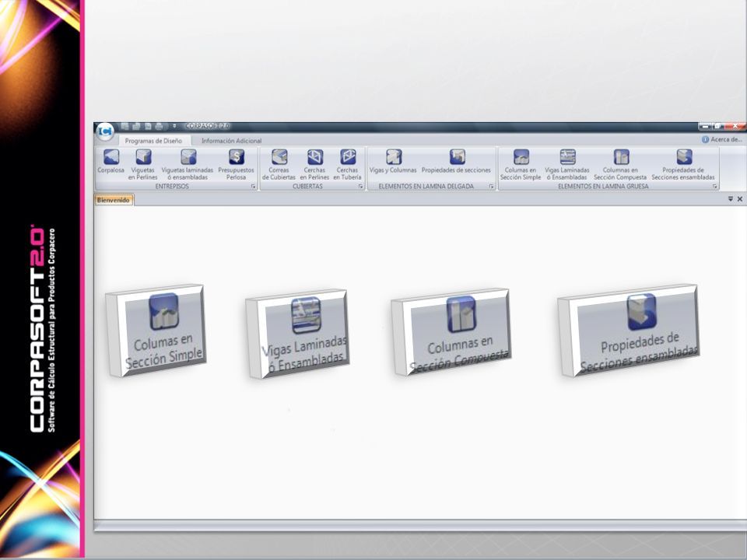Switch to the Información Adicional tab
Screen dimensions: 747x560
(x=232, y=141)
